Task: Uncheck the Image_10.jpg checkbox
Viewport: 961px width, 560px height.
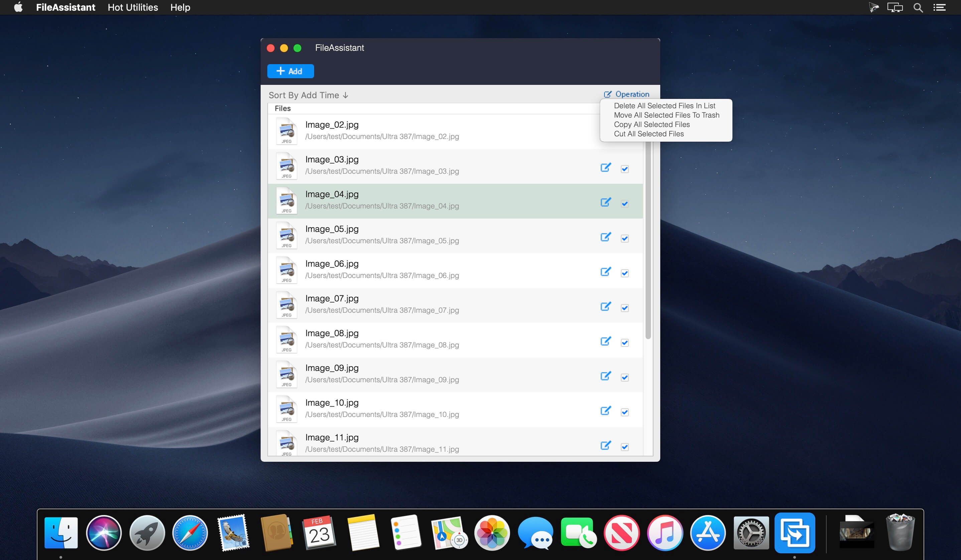Action: tap(625, 412)
